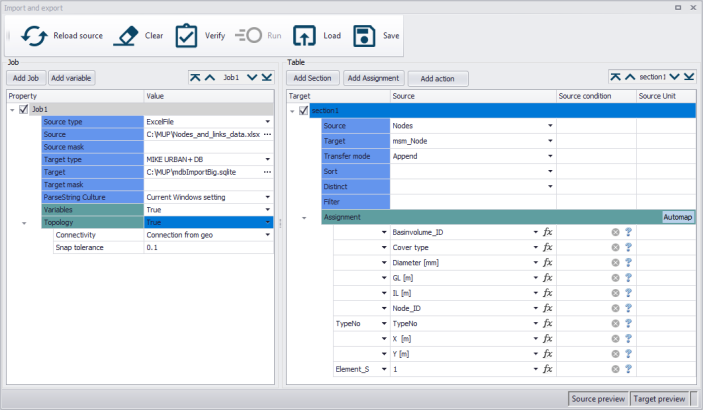Open the Variables value dropdown

[x=268, y=209]
